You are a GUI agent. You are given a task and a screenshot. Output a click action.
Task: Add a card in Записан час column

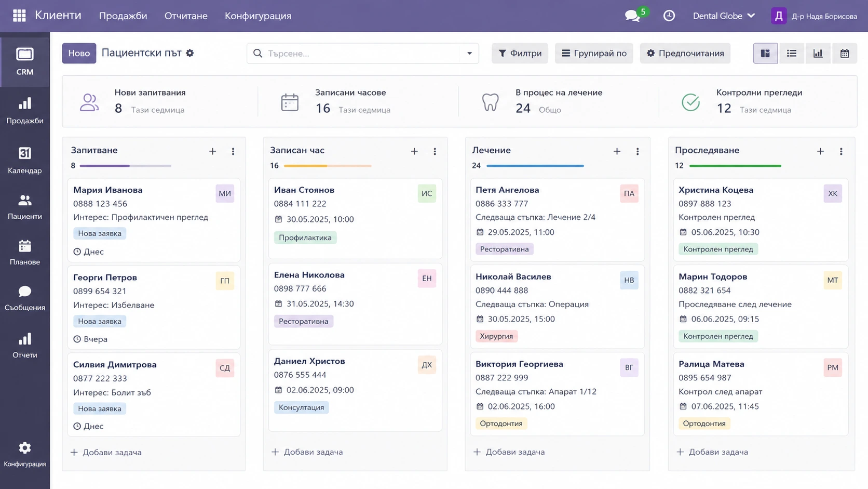[x=414, y=151]
